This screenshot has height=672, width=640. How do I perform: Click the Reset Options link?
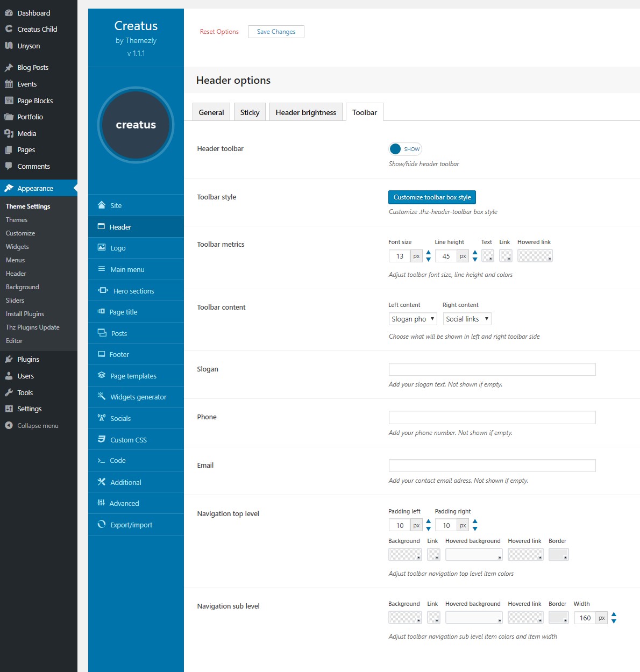tap(219, 32)
